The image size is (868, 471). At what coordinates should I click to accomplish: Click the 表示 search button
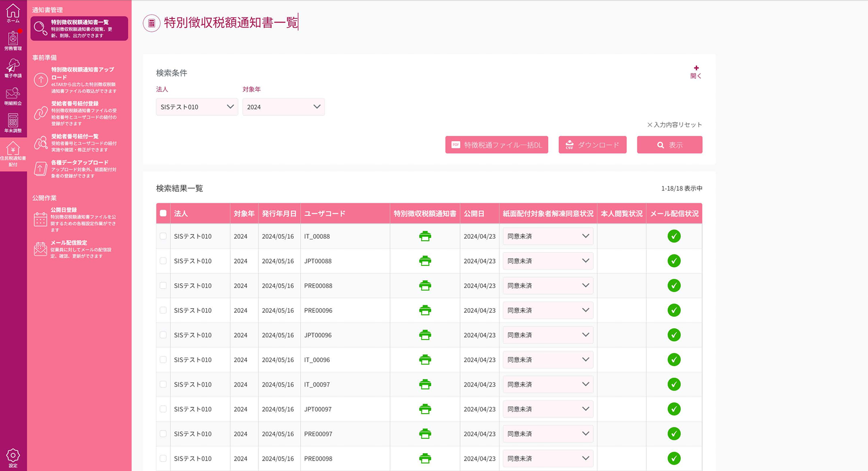[x=669, y=145]
